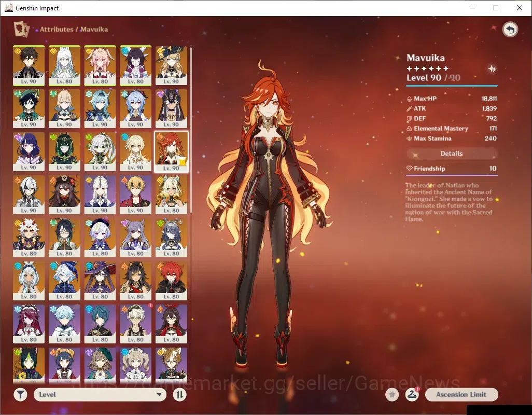The image size is (532, 415).
Task: Click the character list scrollbar
Action: click(191, 130)
